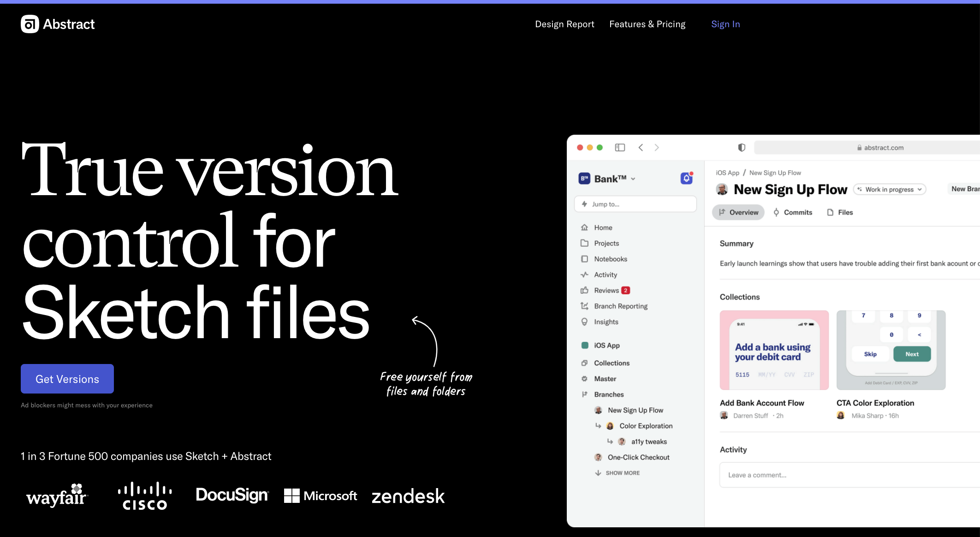Click the browser forward arrow
Screen dimensions: 980x537
click(x=657, y=148)
